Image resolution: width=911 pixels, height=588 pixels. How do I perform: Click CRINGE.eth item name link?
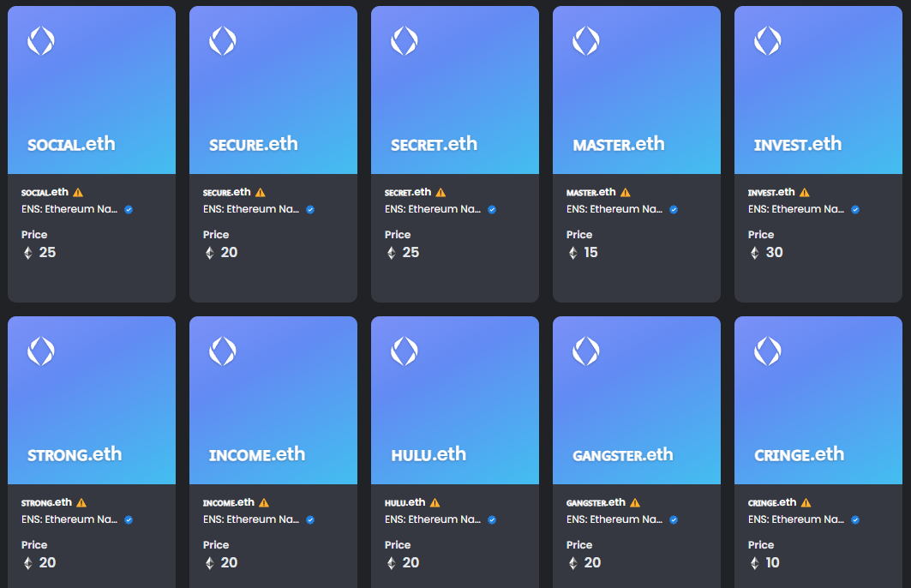click(x=771, y=502)
